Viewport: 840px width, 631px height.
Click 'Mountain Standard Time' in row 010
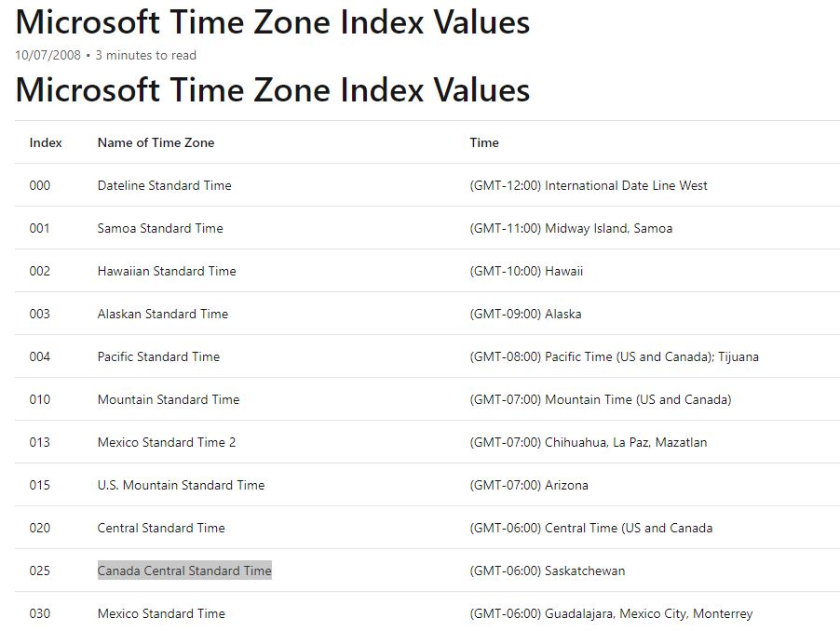pos(169,399)
